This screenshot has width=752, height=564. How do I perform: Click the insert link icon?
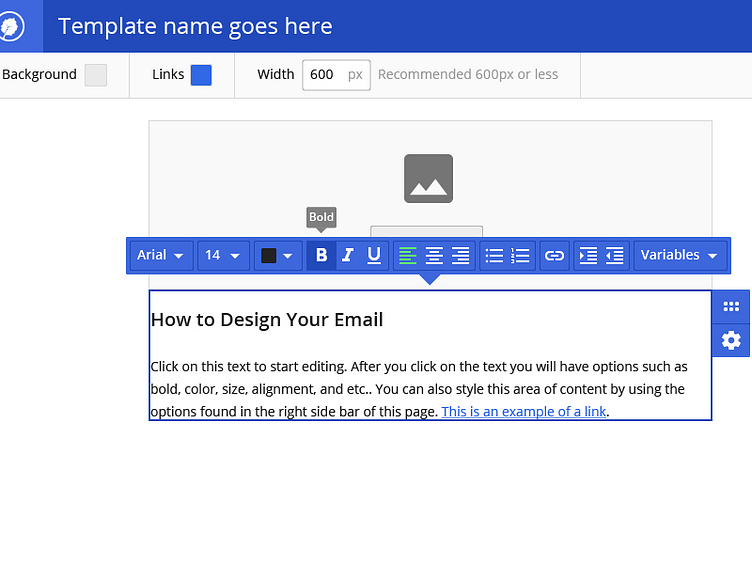[x=554, y=256]
